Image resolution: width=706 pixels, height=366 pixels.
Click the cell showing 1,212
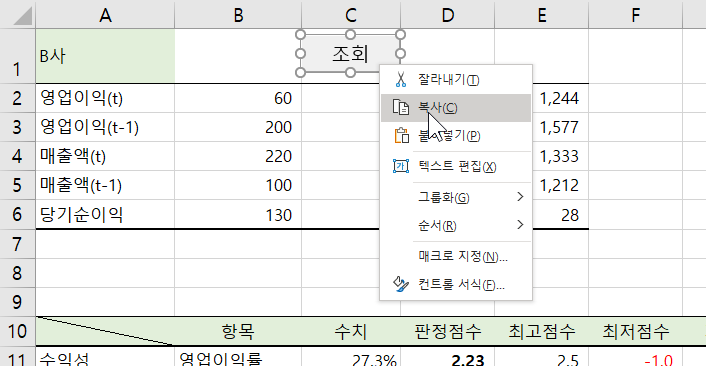[560, 185]
